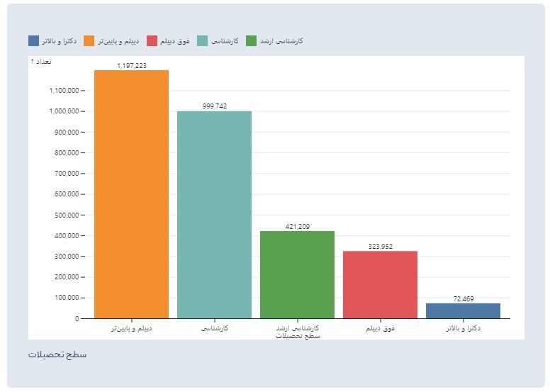Select the orange bar valued 1,197,223
The height and width of the screenshot is (392, 550).
tap(132, 194)
